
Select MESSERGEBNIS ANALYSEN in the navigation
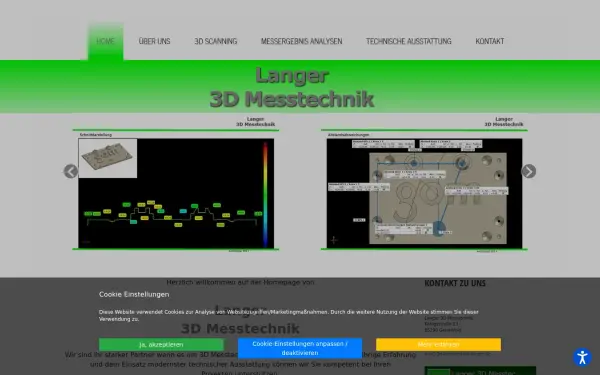point(302,41)
